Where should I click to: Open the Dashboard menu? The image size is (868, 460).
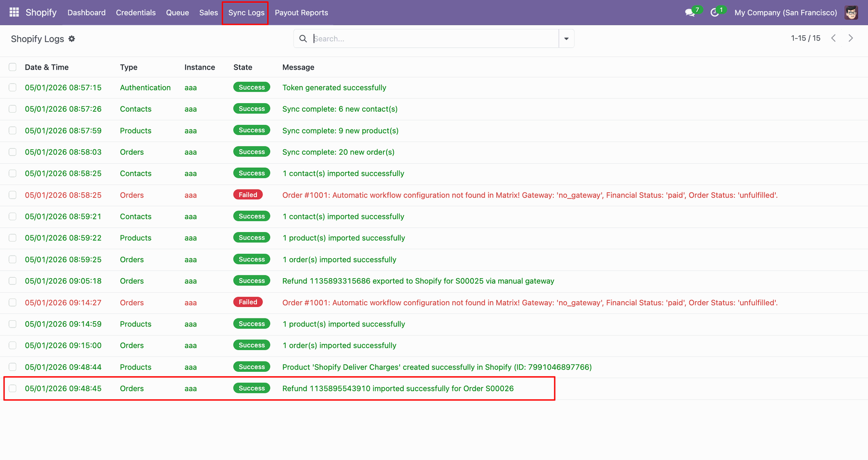coord(86,13)
